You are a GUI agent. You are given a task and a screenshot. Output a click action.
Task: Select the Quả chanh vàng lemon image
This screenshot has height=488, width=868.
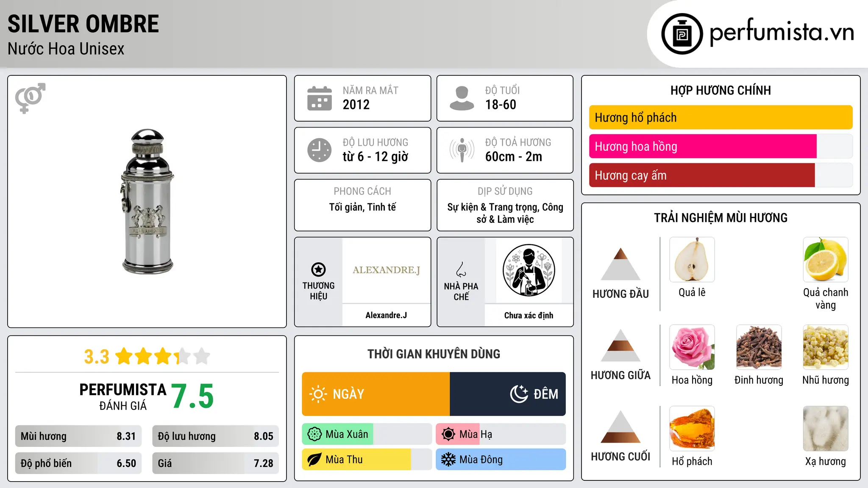pos(826,260)
